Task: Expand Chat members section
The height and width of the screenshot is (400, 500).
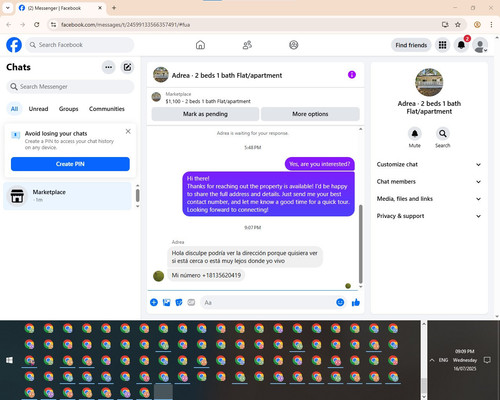Action: coord(429,182)
